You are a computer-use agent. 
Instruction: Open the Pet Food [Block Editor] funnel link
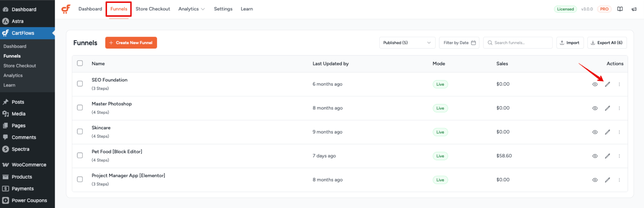pyautogui.click(x=117, y=152)
